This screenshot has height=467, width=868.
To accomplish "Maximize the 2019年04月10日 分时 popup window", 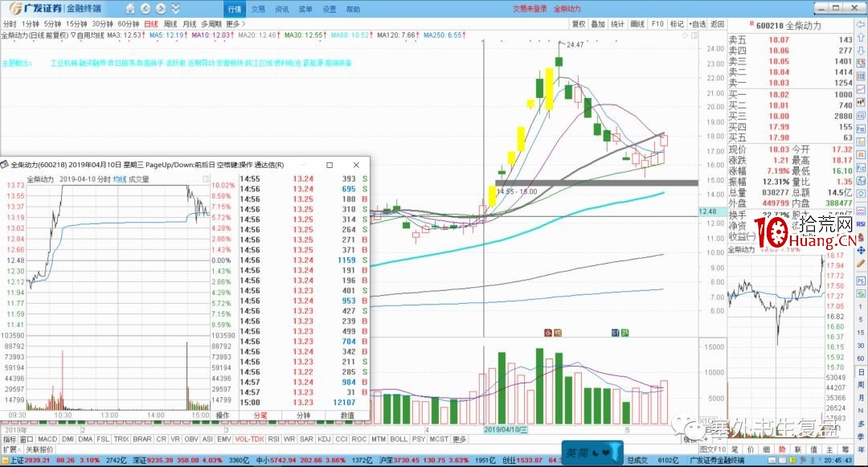I will (330, 165).
